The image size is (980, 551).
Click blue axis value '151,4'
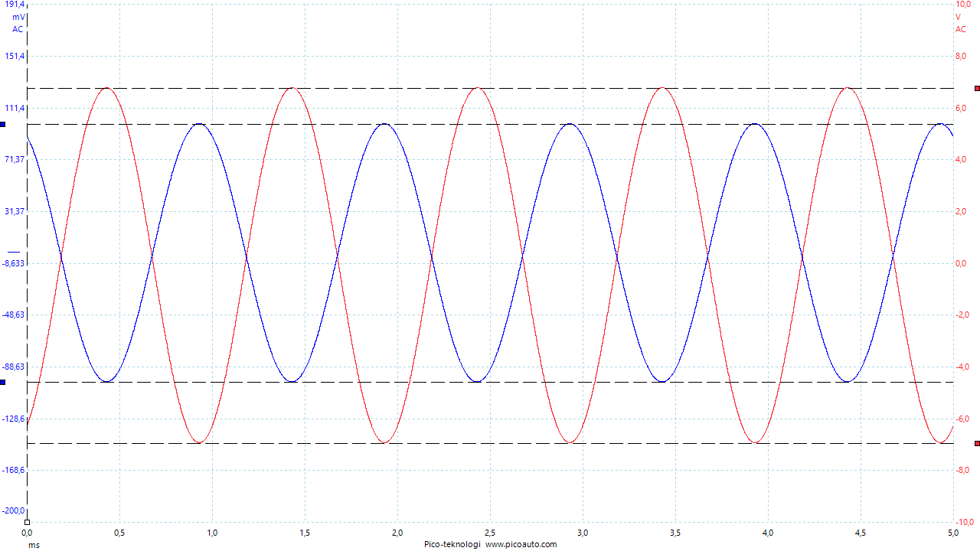(15, 56)
